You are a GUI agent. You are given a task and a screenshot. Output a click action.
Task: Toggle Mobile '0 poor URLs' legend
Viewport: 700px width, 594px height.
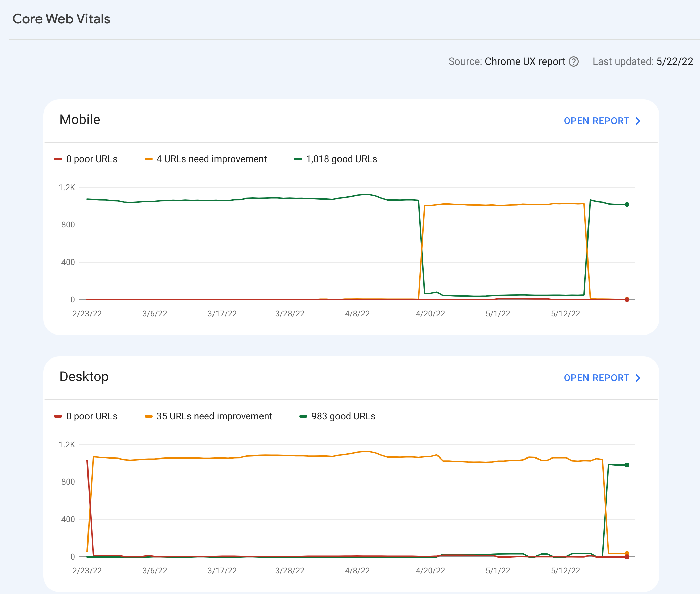92,159
